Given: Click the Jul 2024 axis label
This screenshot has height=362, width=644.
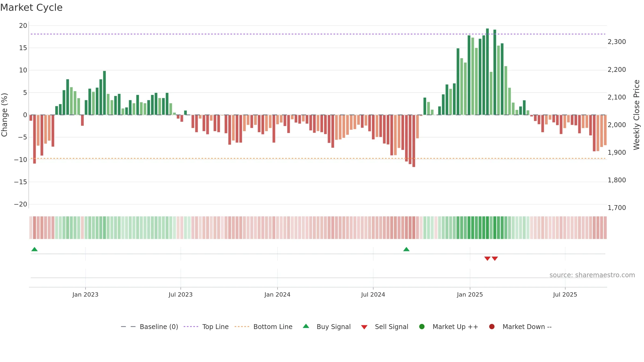Looking at the screenshot, I should click(373, 295).
